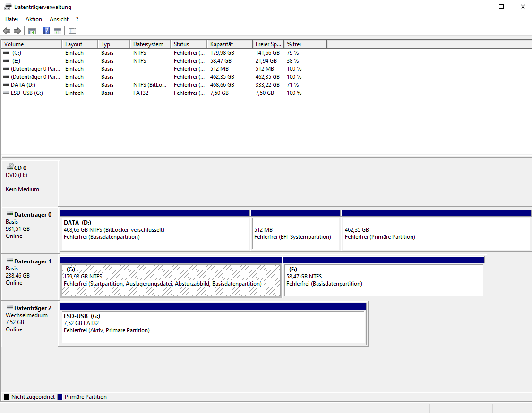Click the 179,98 GB capacity cell
532x413 pixels.
pyautogui.click(x=222, y=53)
